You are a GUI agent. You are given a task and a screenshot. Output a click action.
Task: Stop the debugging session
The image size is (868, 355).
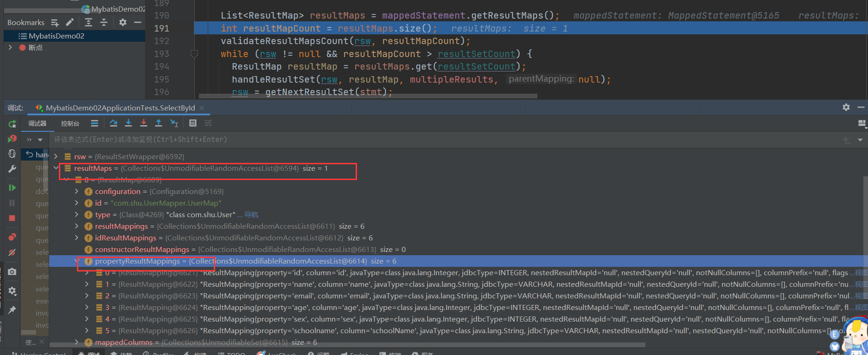click(12, 218)
